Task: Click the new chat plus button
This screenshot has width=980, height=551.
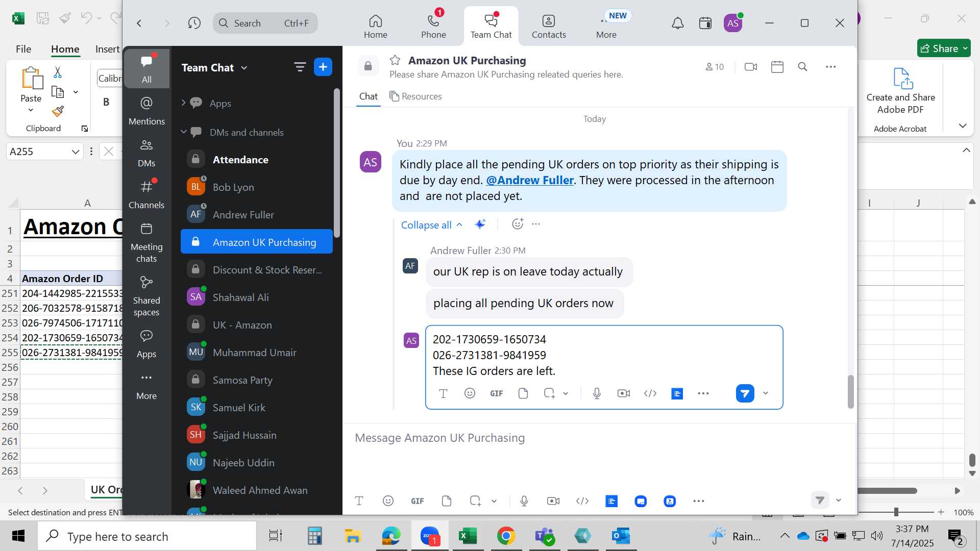Action: (x=323, y=67)
